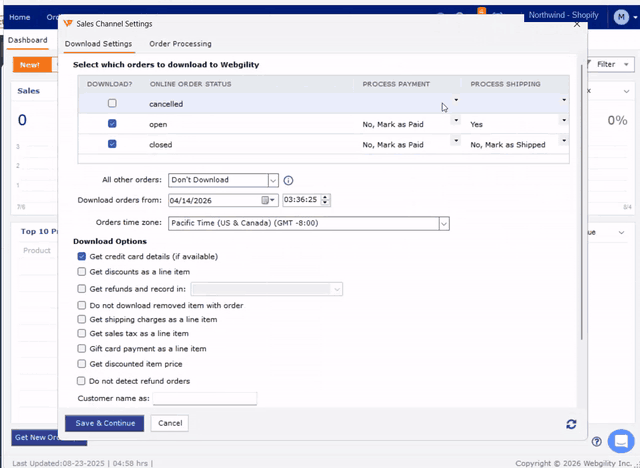Close the Sales Channel Settings dialog
640x468 pixels.
click(x=577, y=24)
